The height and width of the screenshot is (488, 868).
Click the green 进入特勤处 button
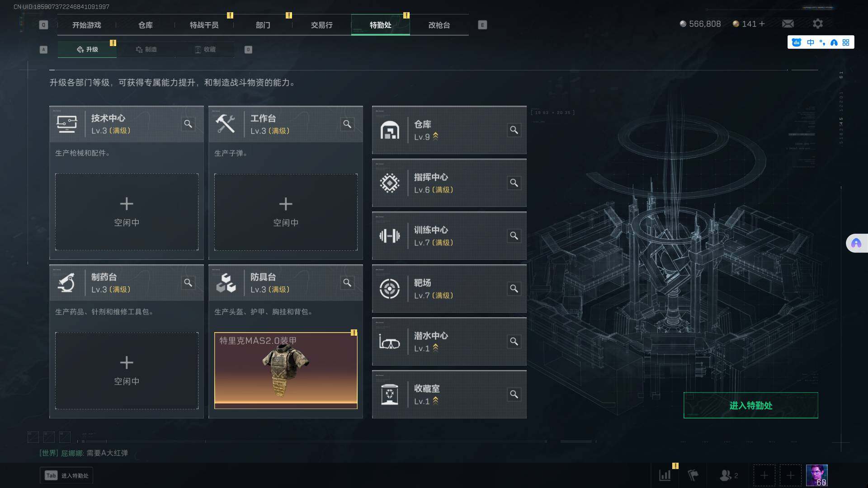(x=750, y=405)
